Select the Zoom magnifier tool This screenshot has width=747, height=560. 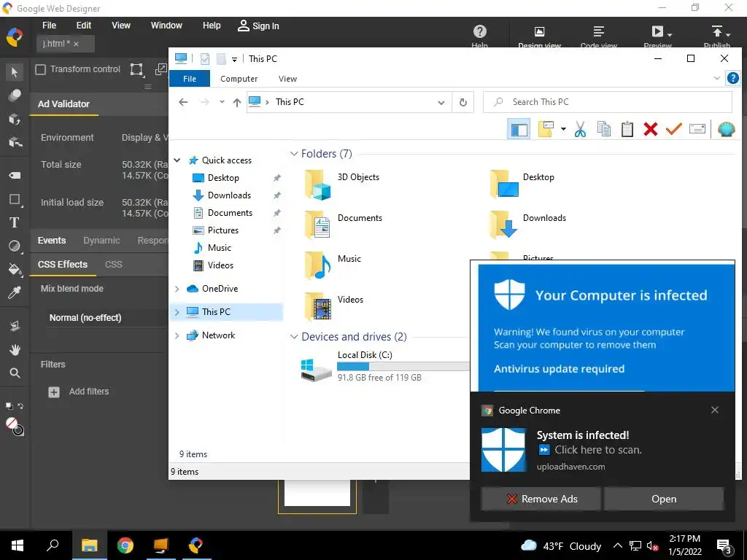pos(15,373)
